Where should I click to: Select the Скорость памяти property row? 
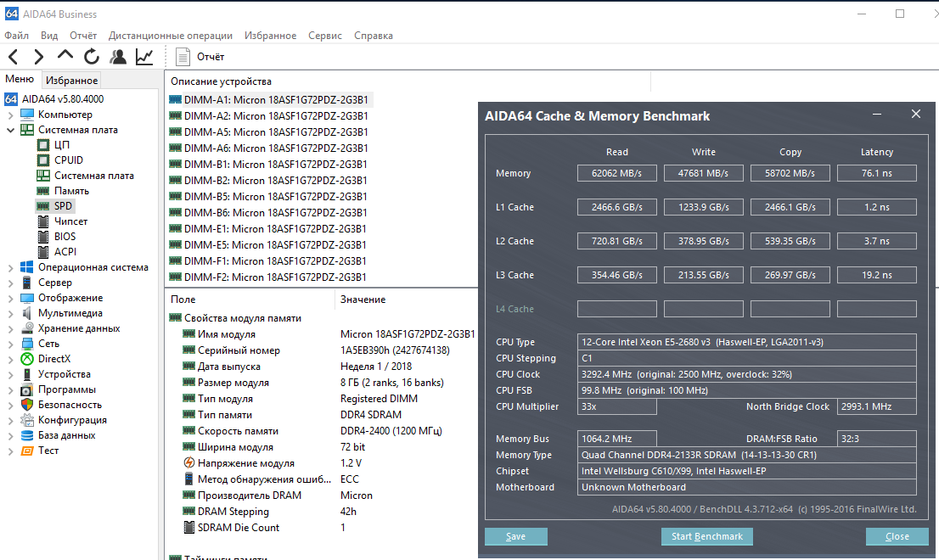coord(323,431)
